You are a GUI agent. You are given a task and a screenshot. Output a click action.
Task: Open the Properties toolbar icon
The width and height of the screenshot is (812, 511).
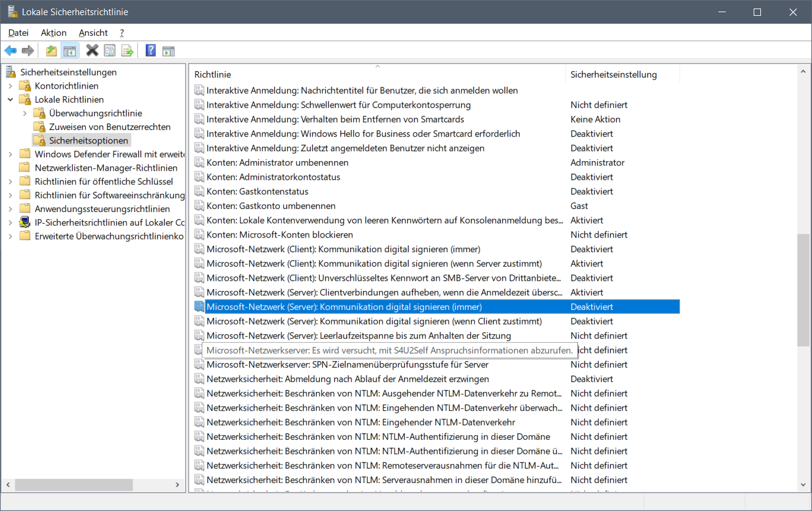[109, 51]
